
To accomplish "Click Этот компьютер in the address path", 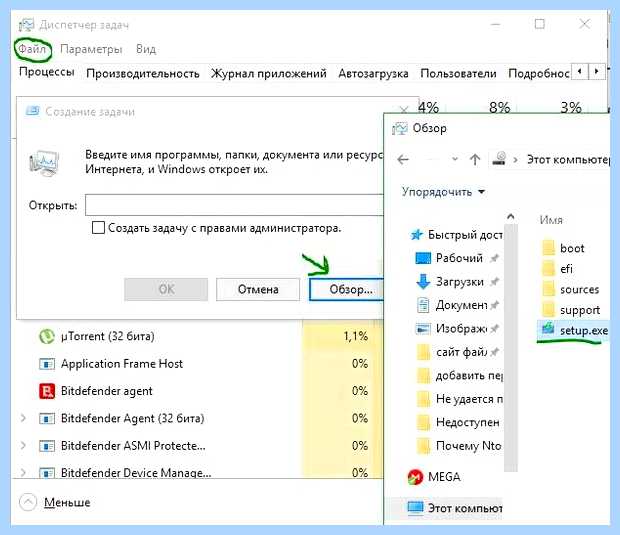I will coord(568,160).
